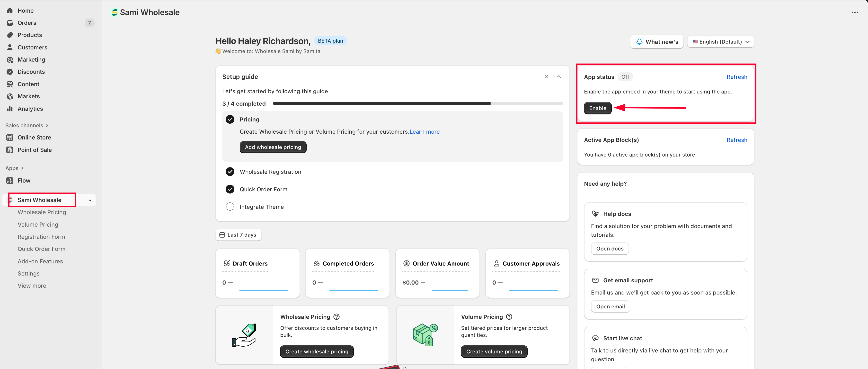Click Wholesale Pricing help question icon
The height and width of the screenshot is (369, 868).
click(336, 317)
